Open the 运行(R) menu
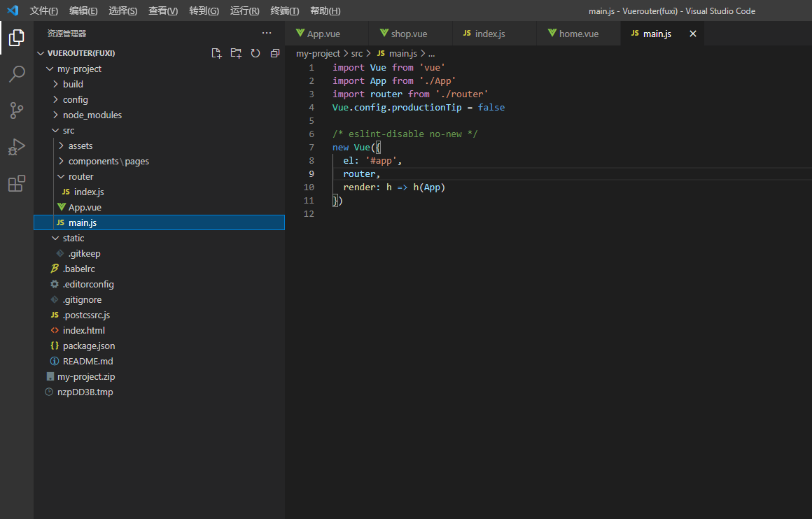This screenshot has height=519, width=812. click(x=244, y=11)
